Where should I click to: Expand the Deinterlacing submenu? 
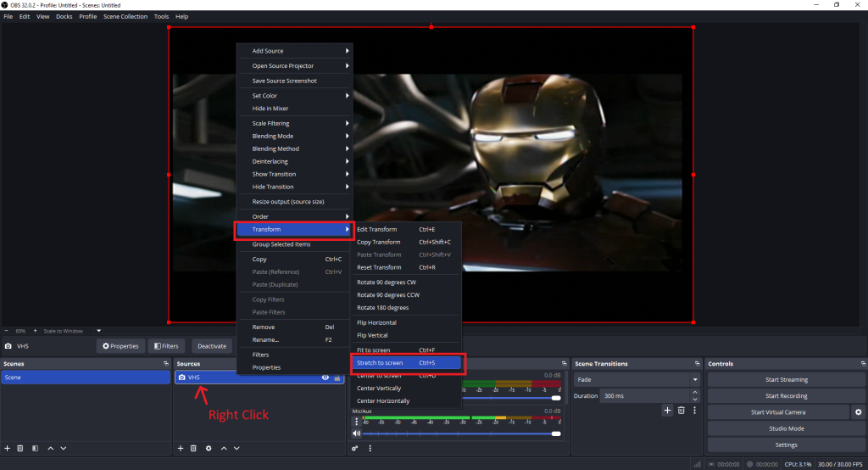click(295, 161)
